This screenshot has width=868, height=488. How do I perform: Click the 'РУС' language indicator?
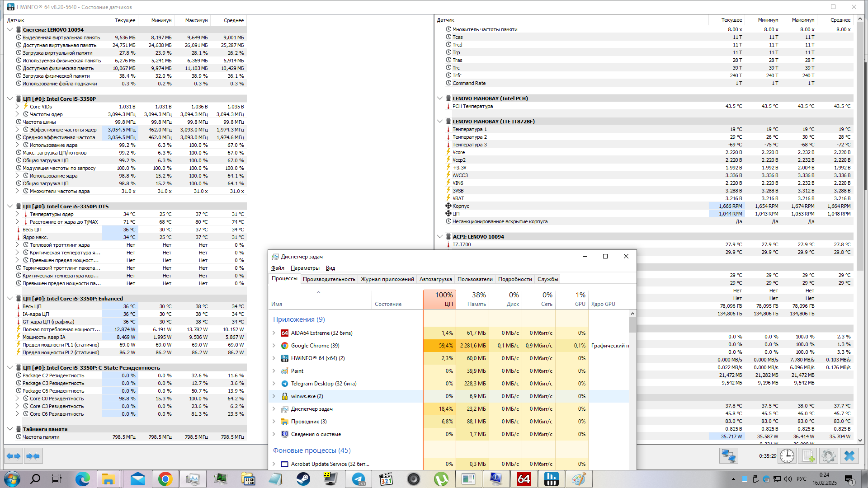click(x=802, y=479)
